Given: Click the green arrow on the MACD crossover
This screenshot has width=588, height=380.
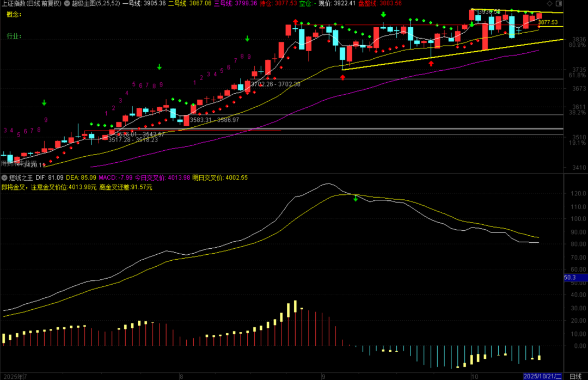Looking at the screenshot, I should (356, 198).
